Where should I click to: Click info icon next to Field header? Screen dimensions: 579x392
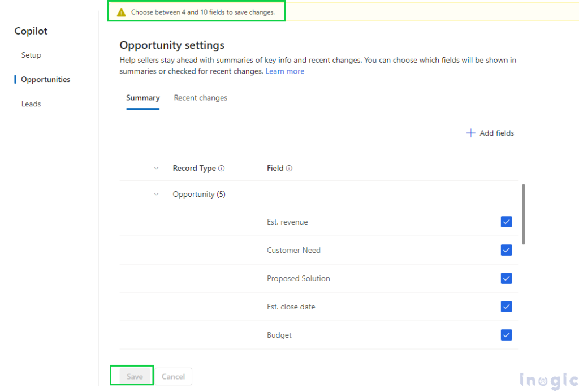tap(289, 169)
